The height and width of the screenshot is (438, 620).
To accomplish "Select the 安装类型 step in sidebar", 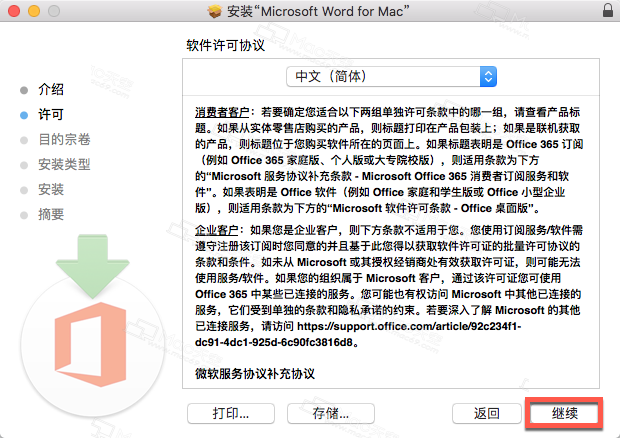I will pyautogui.click(x=64, y=164).
